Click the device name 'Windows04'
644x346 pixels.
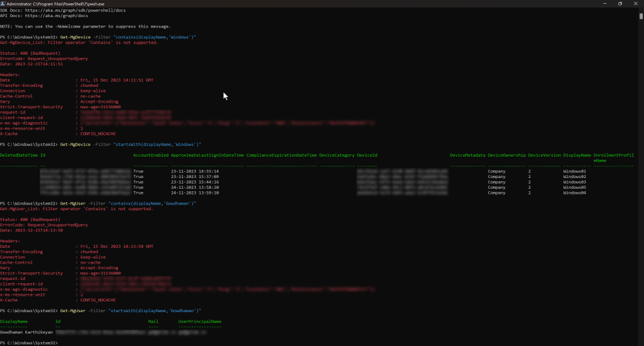(575, 193)
